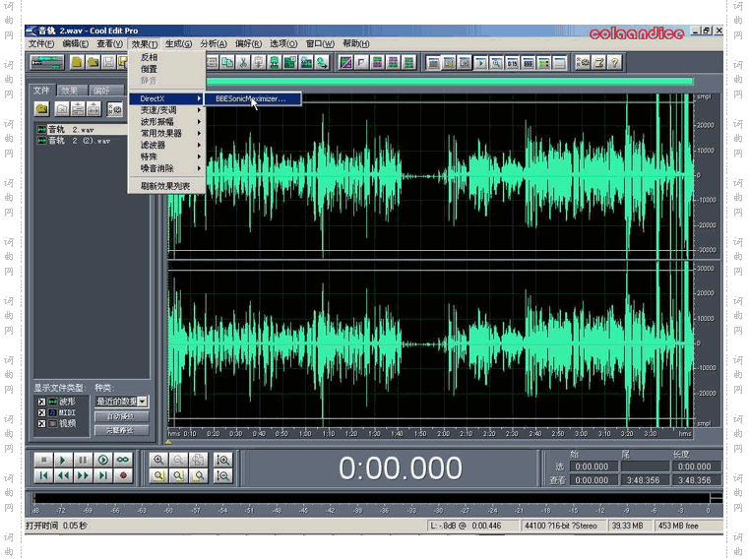Expand the 波形振幅 submenu
The image size is (748, 560).
click(x=167, y=122)
